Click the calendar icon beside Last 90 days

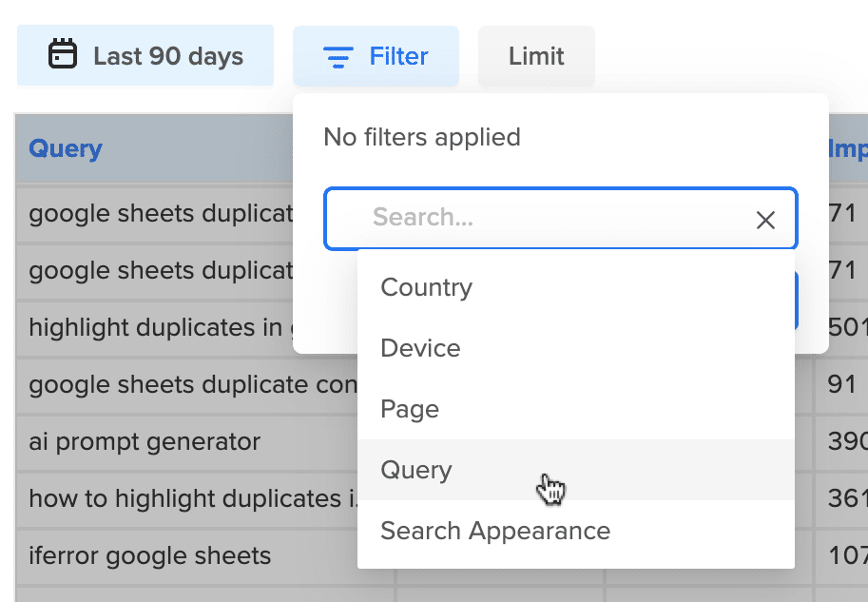pyautogui.click(x=63, y=54)
